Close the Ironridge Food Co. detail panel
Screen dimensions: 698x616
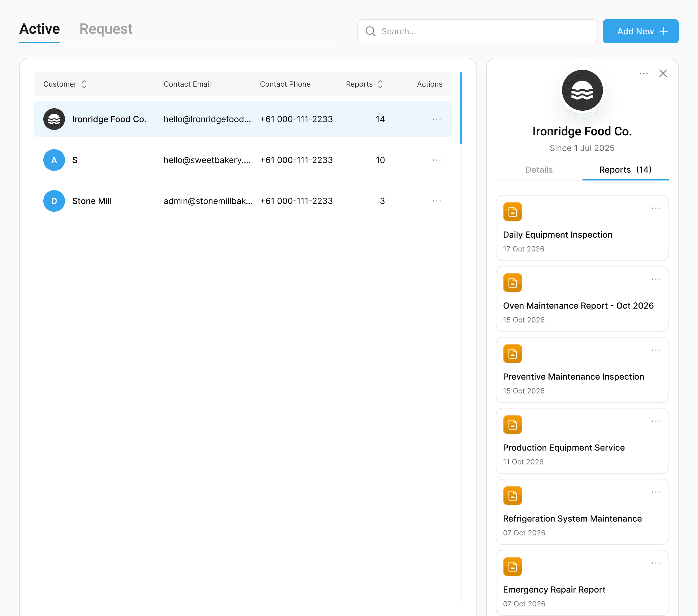(662, 73)
